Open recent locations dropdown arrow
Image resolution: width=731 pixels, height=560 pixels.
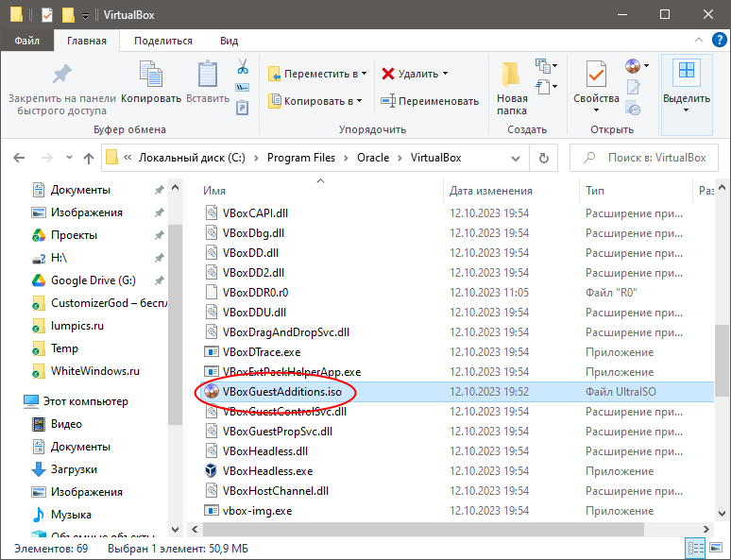[69, 158]
